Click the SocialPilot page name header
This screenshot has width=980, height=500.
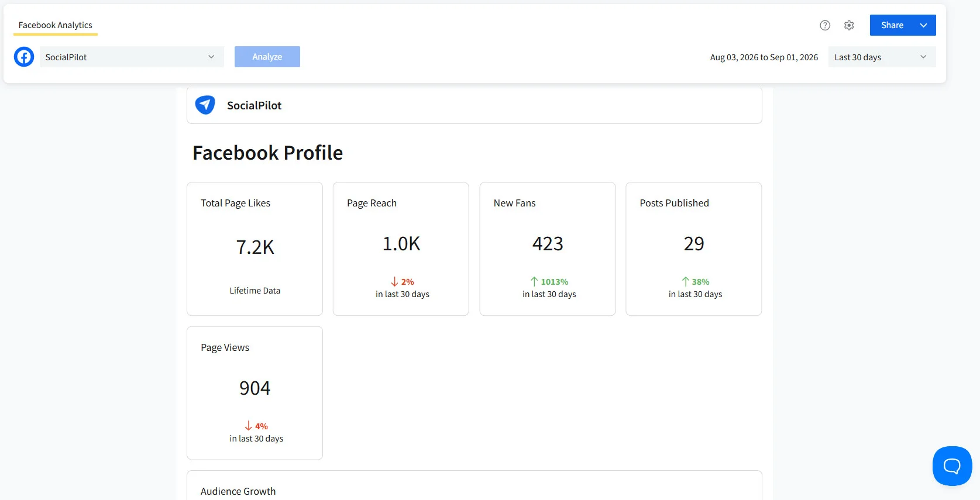[254, 105]
